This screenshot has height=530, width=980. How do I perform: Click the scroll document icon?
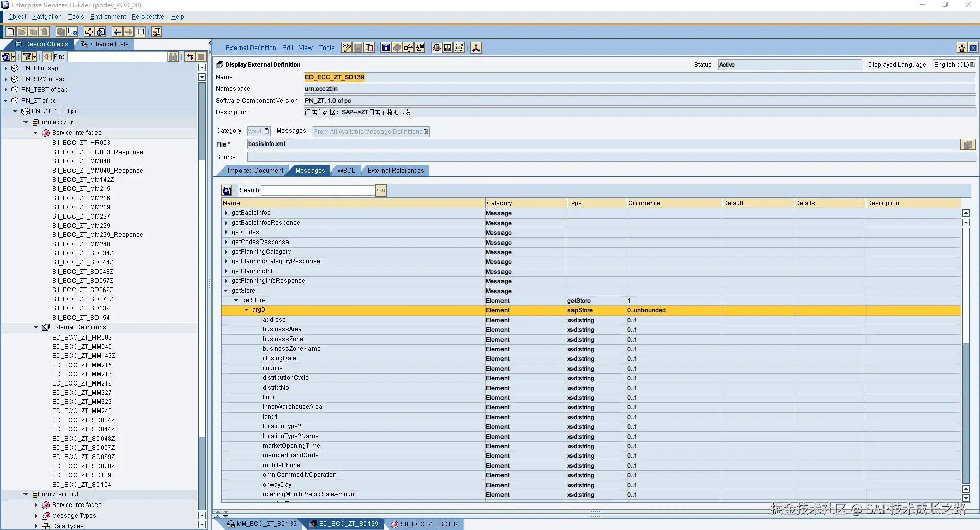(459, 47)
